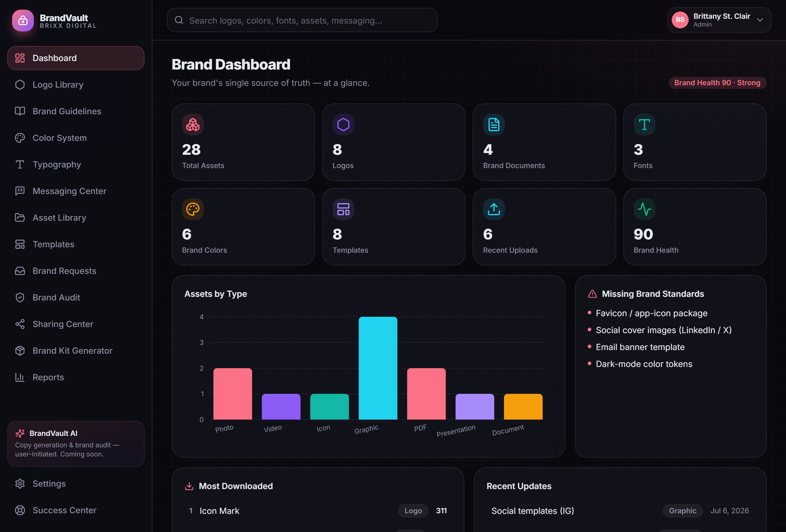
Task: Click the Templates card layout icon
Action: (343, 209)
